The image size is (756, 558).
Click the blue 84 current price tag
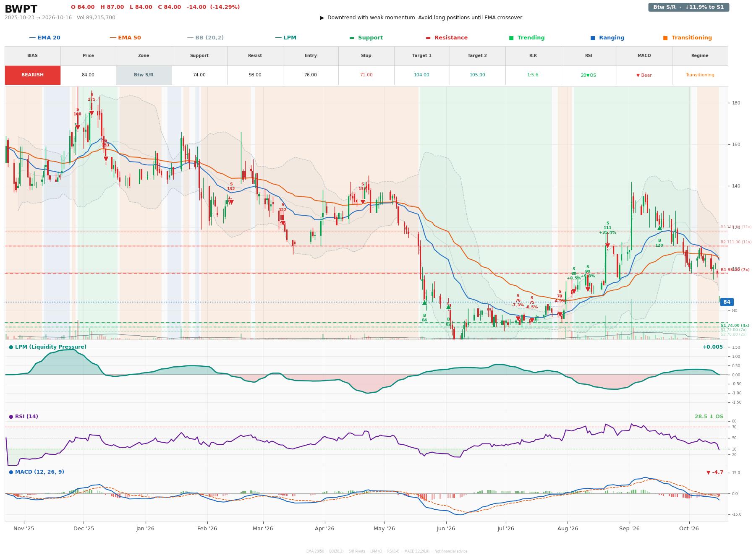pyautogui.click(x=727, y=302)
